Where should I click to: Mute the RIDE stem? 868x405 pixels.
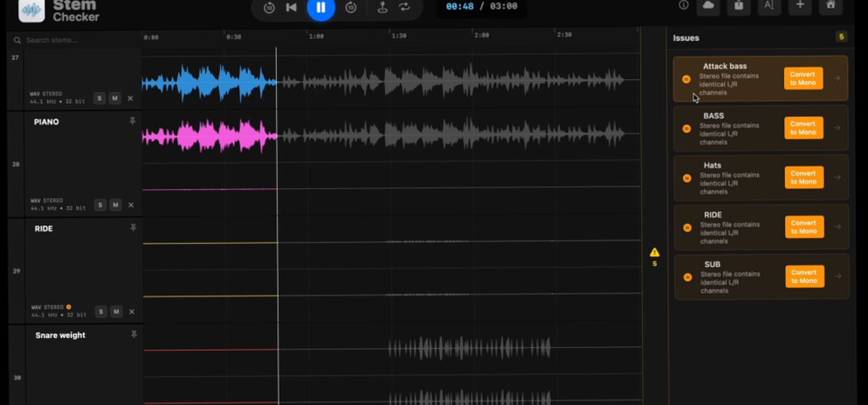[x=115, y=312]
